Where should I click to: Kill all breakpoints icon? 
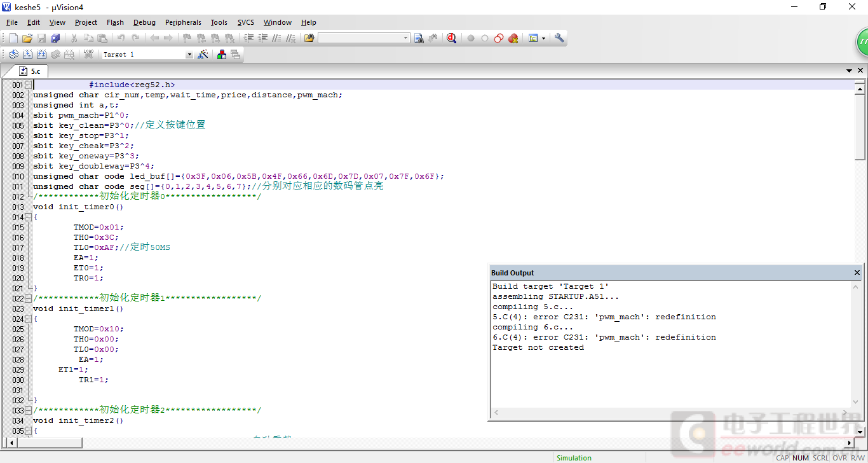[x=513, y=38]
